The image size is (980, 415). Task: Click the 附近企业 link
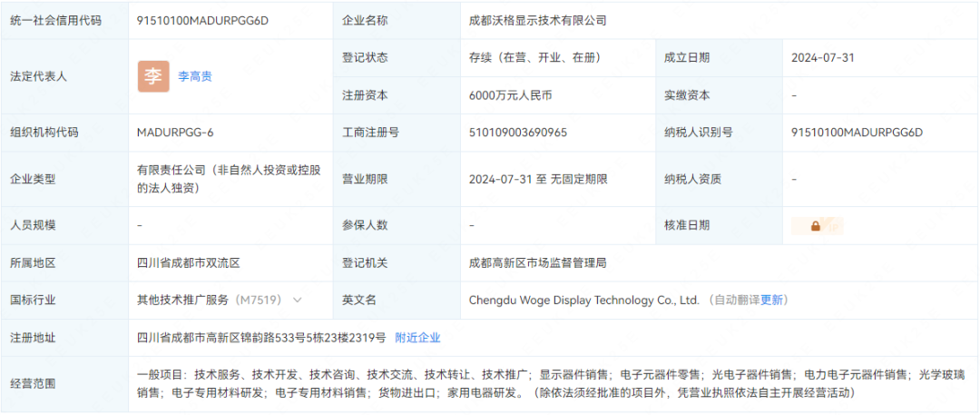(418, 338)
